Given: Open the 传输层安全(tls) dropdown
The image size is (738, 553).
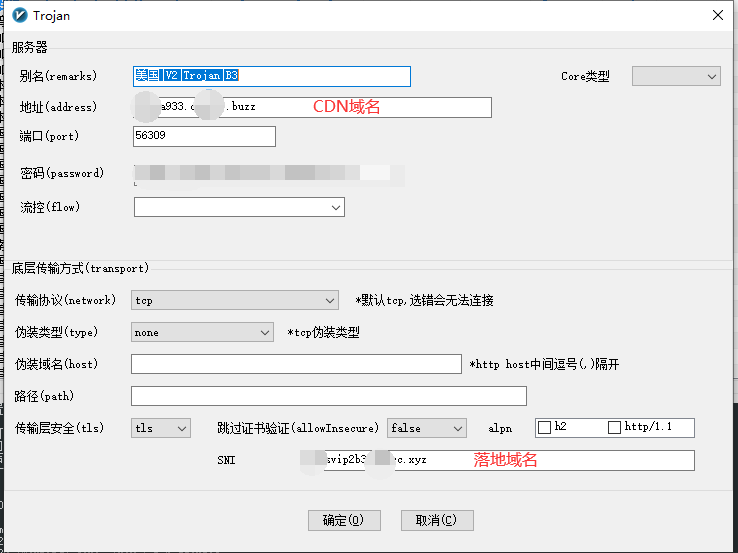Looking at the screenshot, I should [160, 428].
